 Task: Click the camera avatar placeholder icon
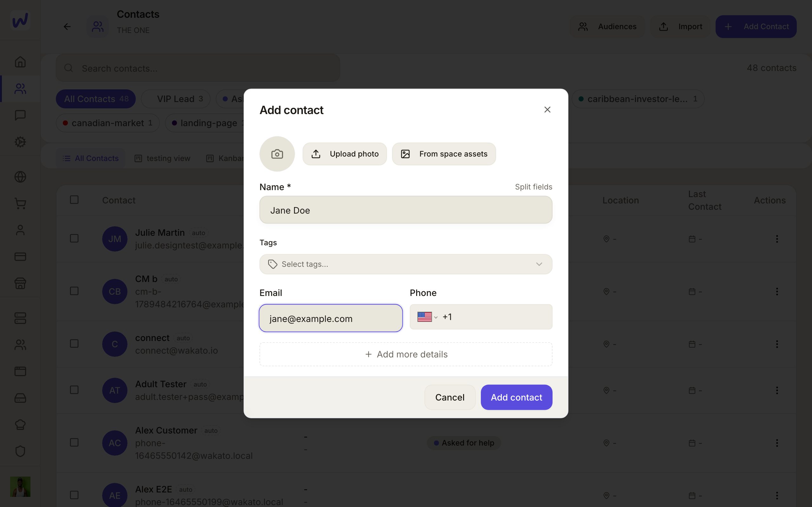277,154
